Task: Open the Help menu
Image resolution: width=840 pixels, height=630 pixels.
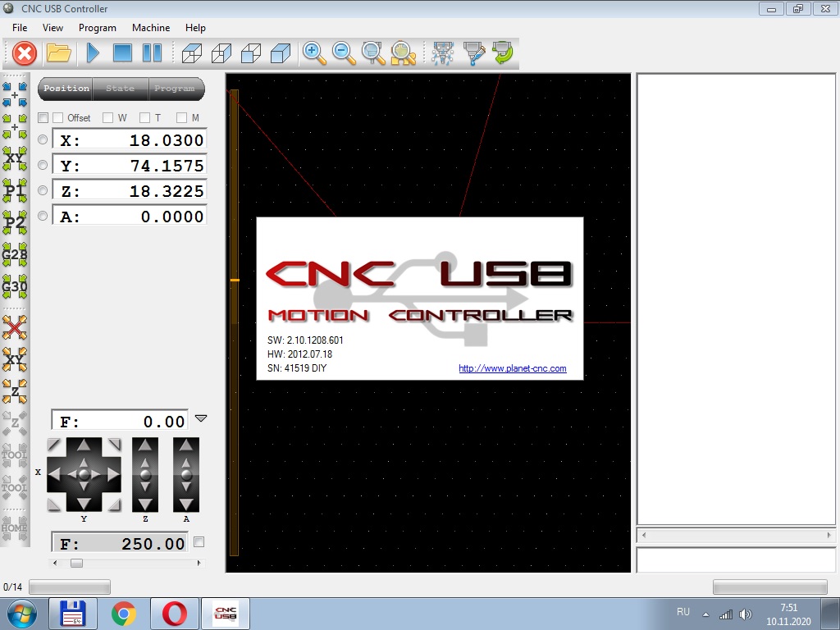Action: point(195,28)
